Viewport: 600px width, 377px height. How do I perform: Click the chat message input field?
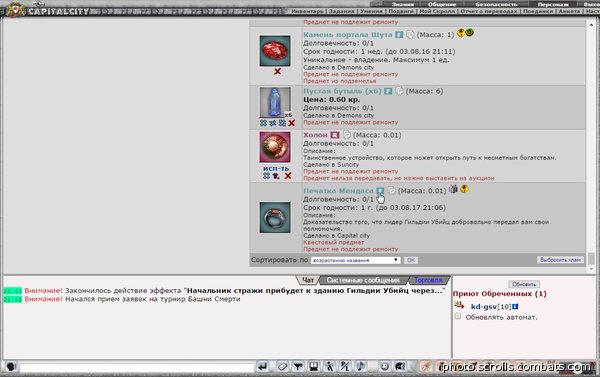(137, 367)
